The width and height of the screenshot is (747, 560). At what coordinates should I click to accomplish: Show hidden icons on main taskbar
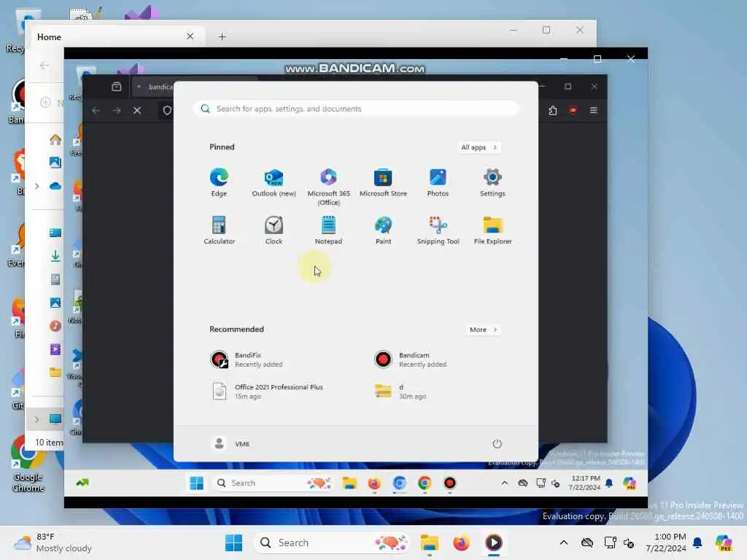click(564, 542)
